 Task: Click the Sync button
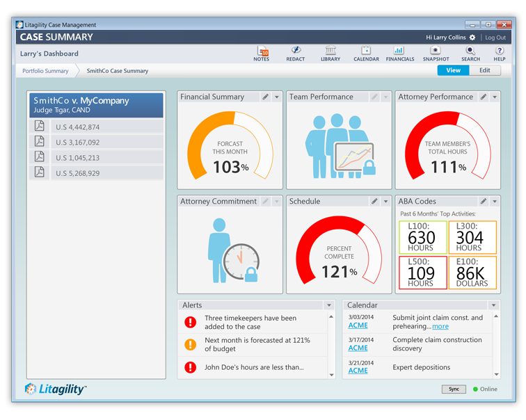coord(454,389)
